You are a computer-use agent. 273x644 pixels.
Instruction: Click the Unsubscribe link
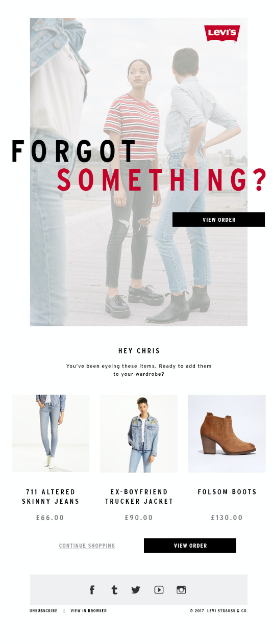point(43,610)
